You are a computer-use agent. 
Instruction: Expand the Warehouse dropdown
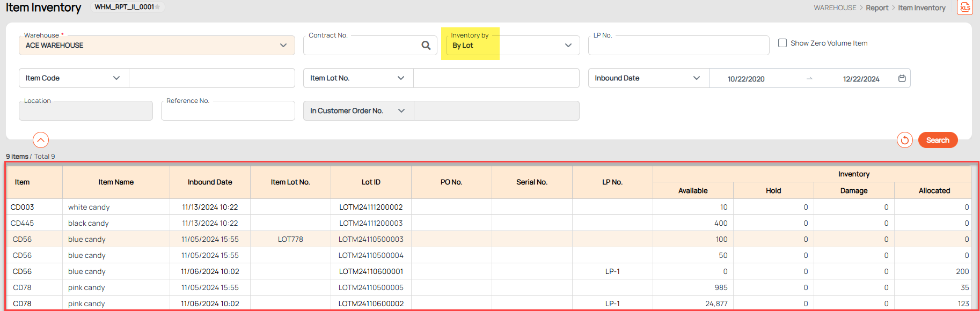pyautogui.click(x=283, y=46)
